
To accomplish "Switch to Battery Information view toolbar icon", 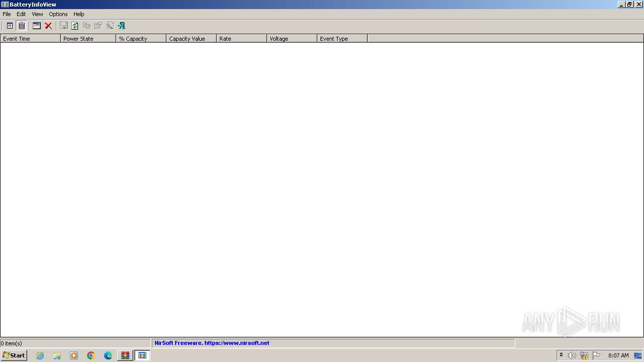I will pyautogui.click(x=10, y=26).
